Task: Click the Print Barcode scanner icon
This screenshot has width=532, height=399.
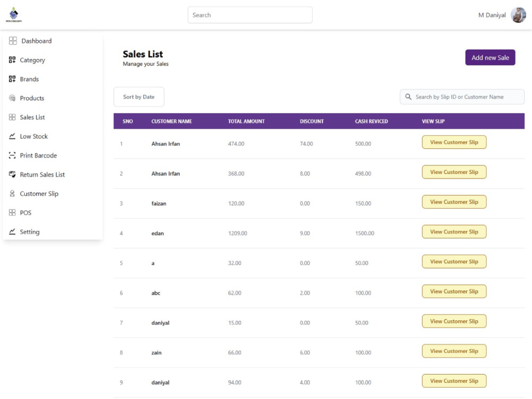Action: click(x=12, y=155)
